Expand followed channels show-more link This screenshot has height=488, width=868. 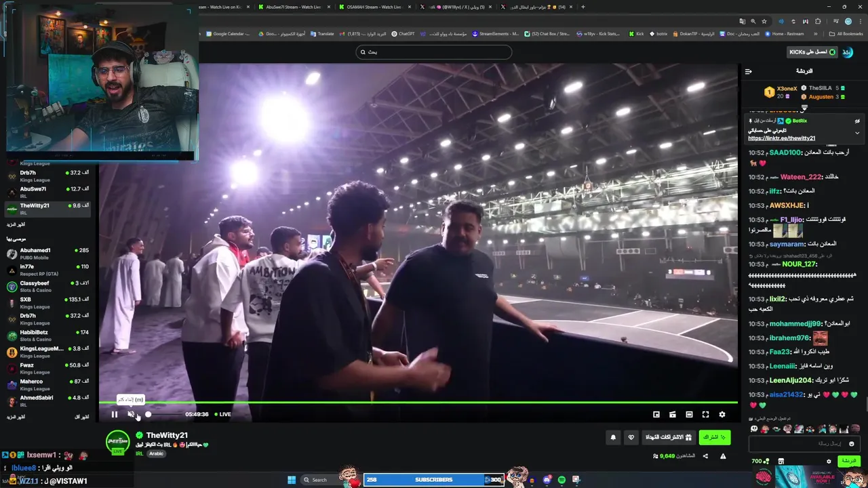[x=16, y=224]
